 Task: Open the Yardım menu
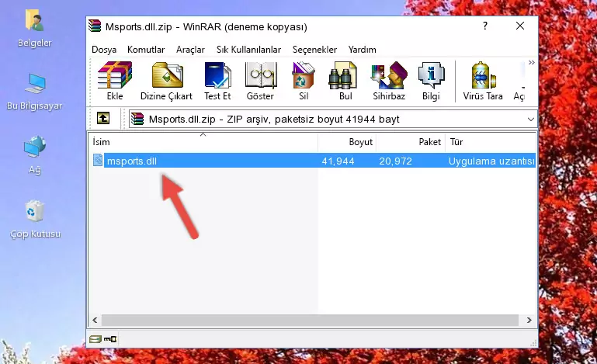(362, 50)
